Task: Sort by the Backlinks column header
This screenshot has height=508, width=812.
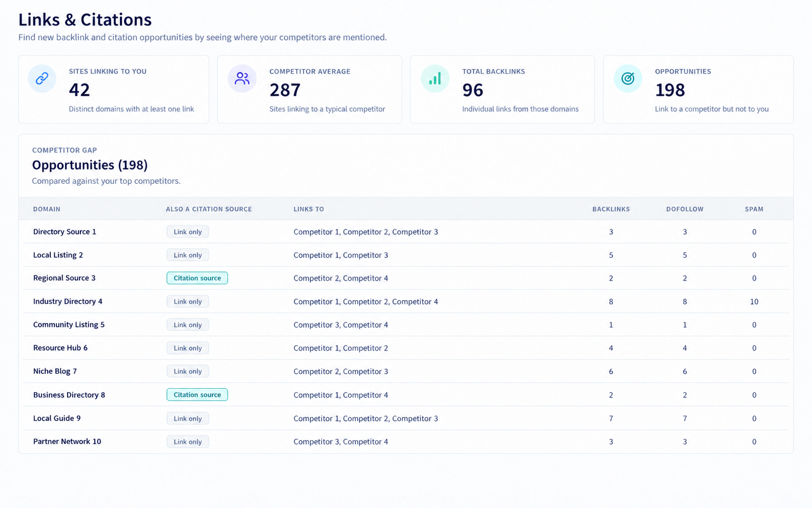Action: click(611, 209)
